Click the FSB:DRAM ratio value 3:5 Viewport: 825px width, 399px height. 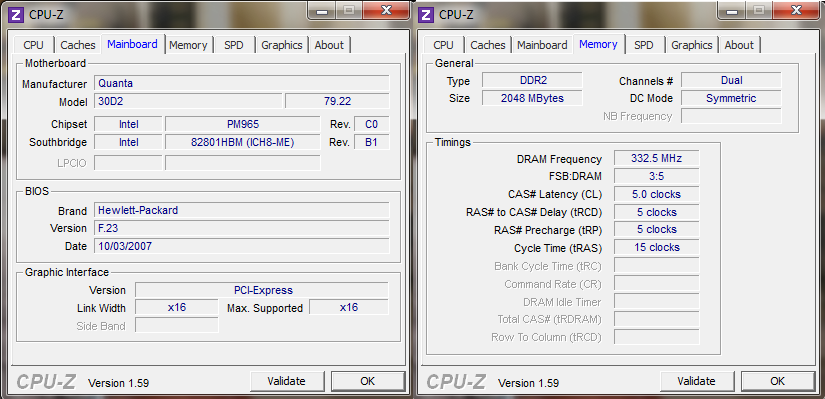pyautogui.click(x=656, y=176)
